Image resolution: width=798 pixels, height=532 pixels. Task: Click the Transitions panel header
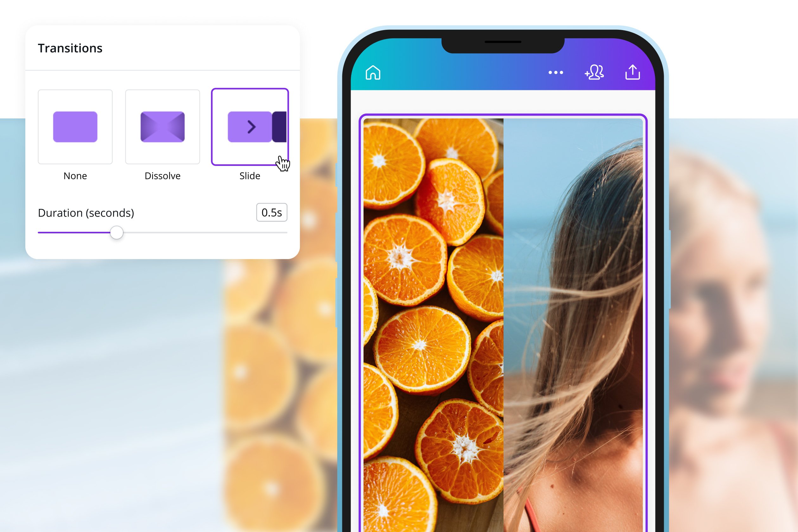click(x=70, y=48)
